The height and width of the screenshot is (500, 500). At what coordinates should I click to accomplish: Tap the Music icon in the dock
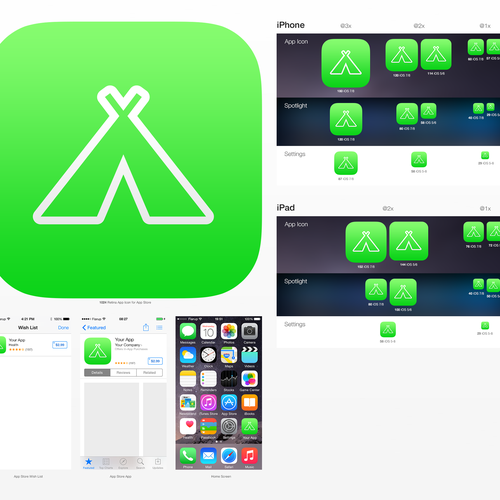(x=249, y=456)
